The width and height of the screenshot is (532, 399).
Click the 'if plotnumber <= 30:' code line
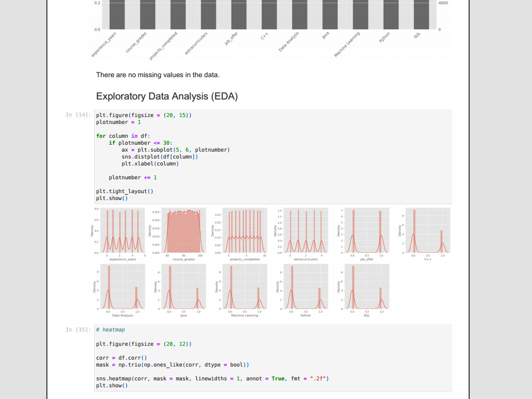pos(140,143)
